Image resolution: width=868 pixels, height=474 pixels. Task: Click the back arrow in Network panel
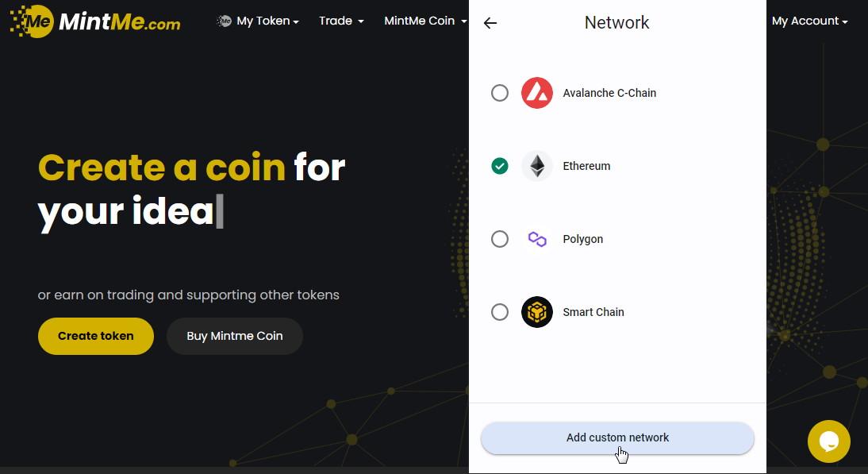[x=490, y=23]
